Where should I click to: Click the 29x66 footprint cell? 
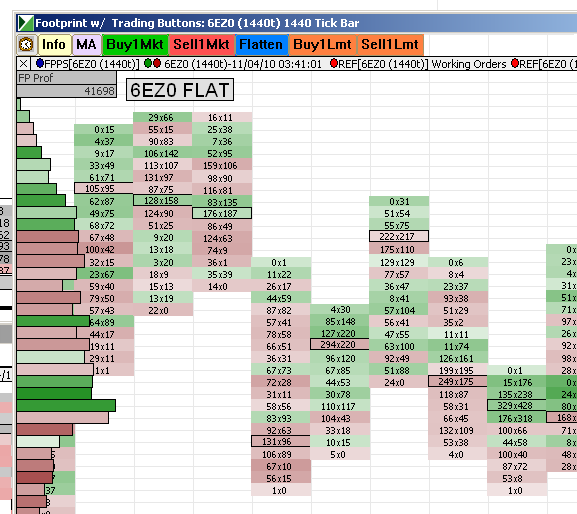162,117
